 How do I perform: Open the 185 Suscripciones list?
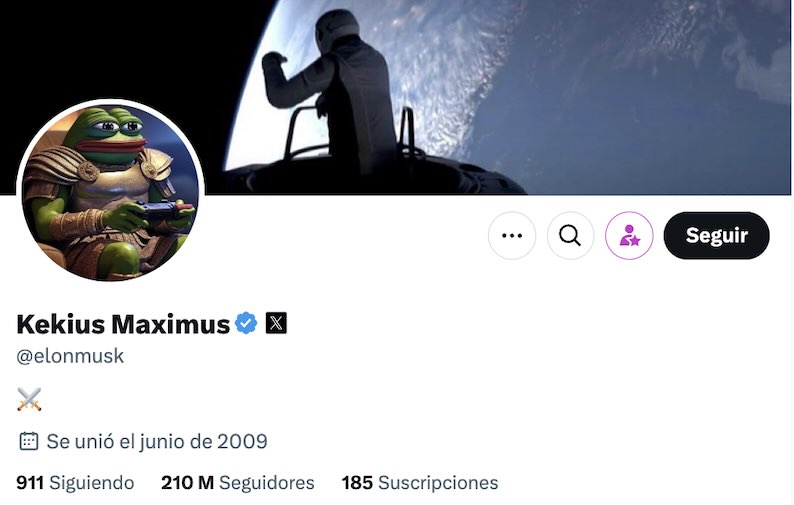(420, 483)
